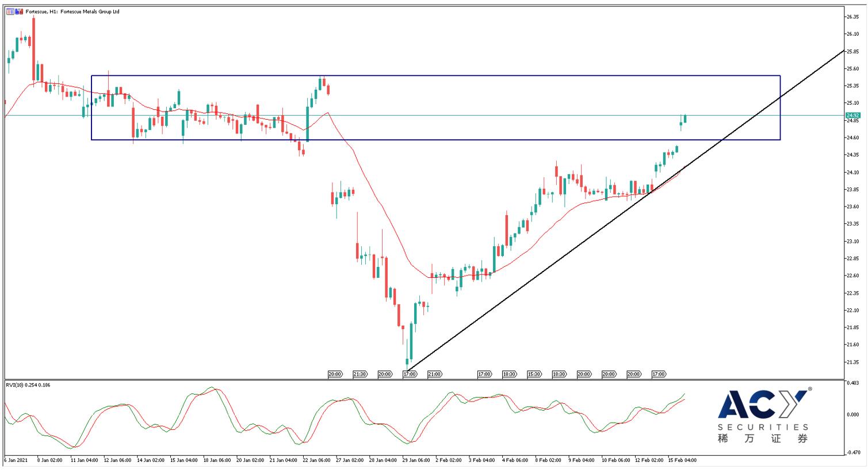Screen dimensions: 868x470
Task: Click the '10 Feb 06:00' date label
Action: pos(617,460)
